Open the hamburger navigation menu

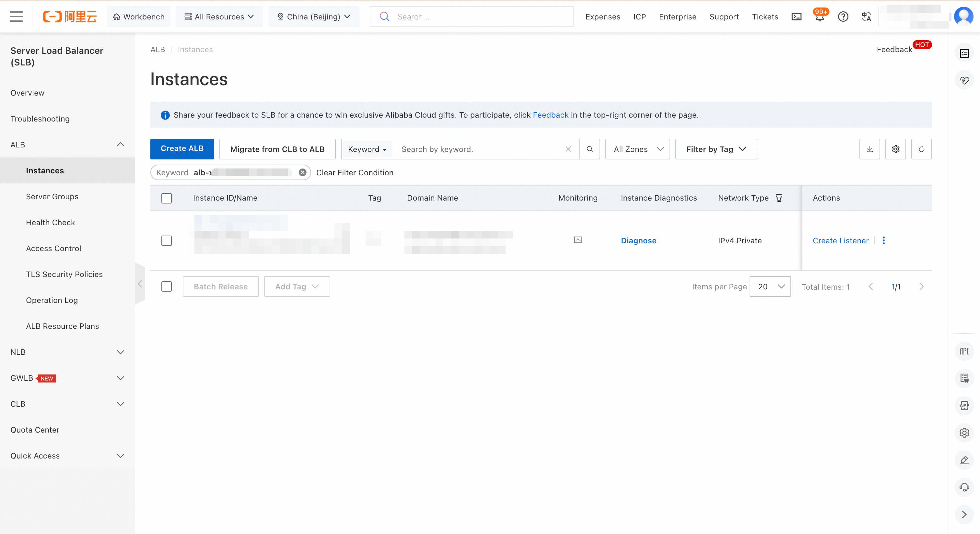tap(16, 16)
